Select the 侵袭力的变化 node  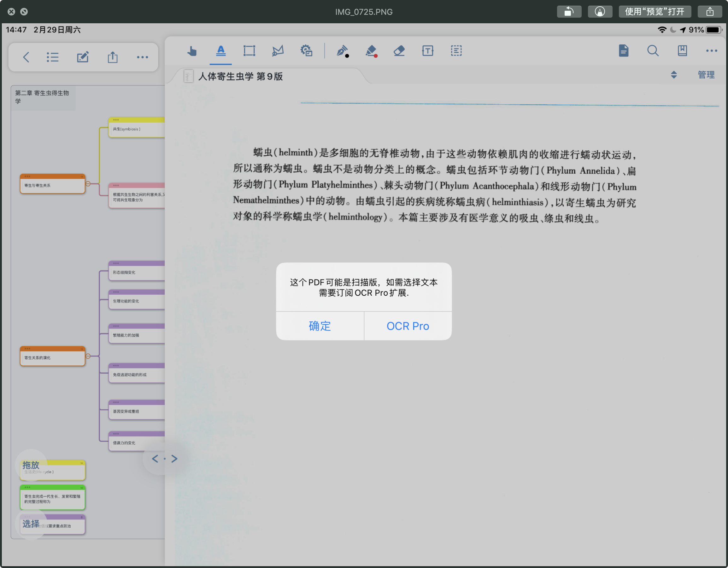point(137,441)
